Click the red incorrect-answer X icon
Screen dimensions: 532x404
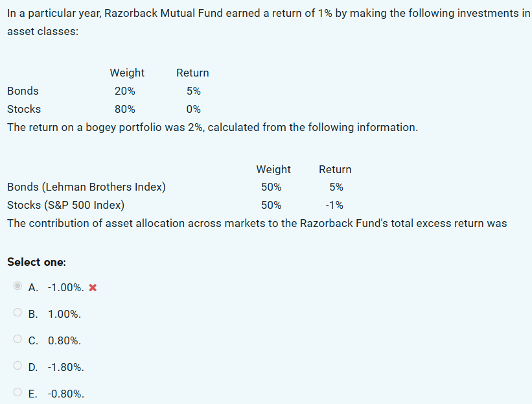pos(92,287)
